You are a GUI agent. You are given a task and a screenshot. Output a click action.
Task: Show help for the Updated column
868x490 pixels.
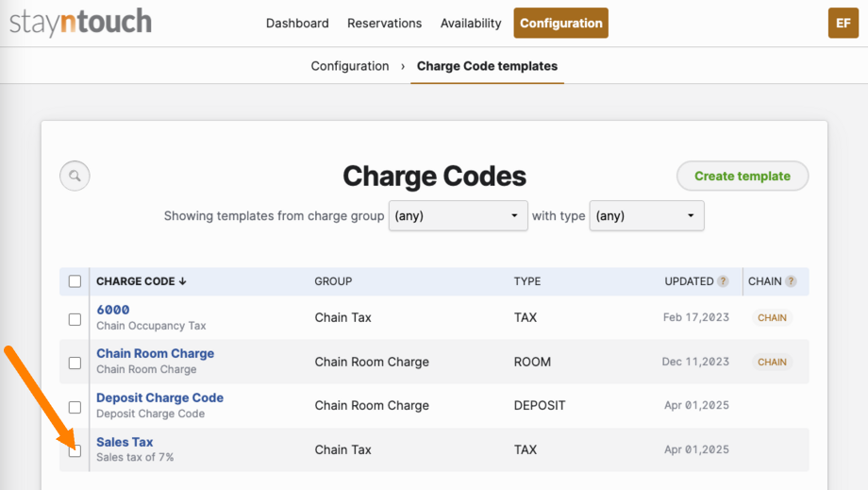click(x=723, y=281)
